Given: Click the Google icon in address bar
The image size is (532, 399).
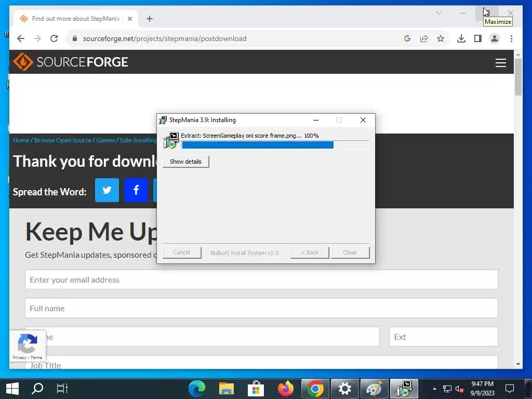Looking at the screenshot, I should pyautogui.click(x=407, y=38).
